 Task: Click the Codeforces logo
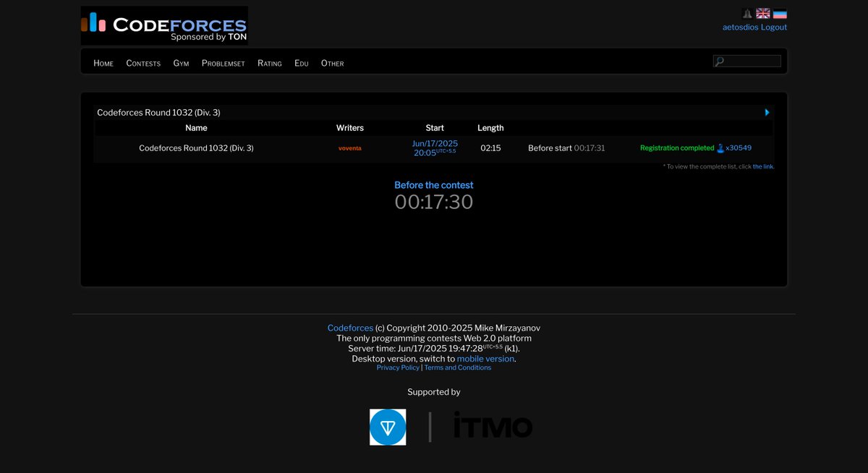click(164, 26)
